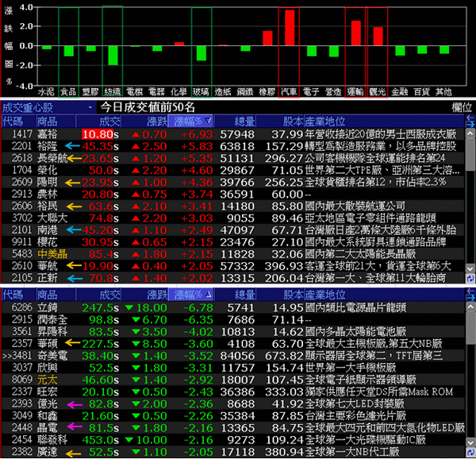Select the 2609 陽明 stock name
This screenshot has width=476, height=459.
pyautogui.click(x=48, y=183)
